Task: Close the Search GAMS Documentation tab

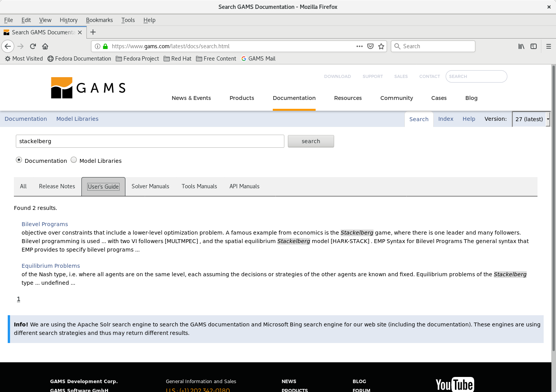Action: tap(80, 32)
